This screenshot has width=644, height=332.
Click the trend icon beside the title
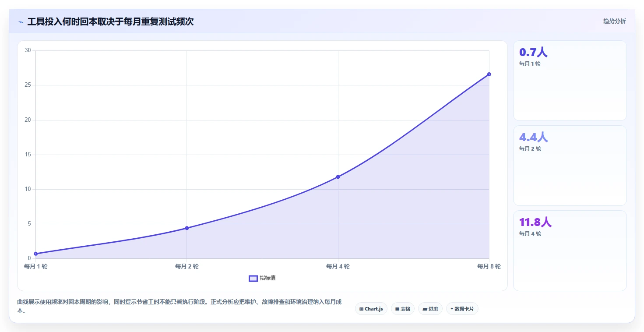[x=21, y=22]
